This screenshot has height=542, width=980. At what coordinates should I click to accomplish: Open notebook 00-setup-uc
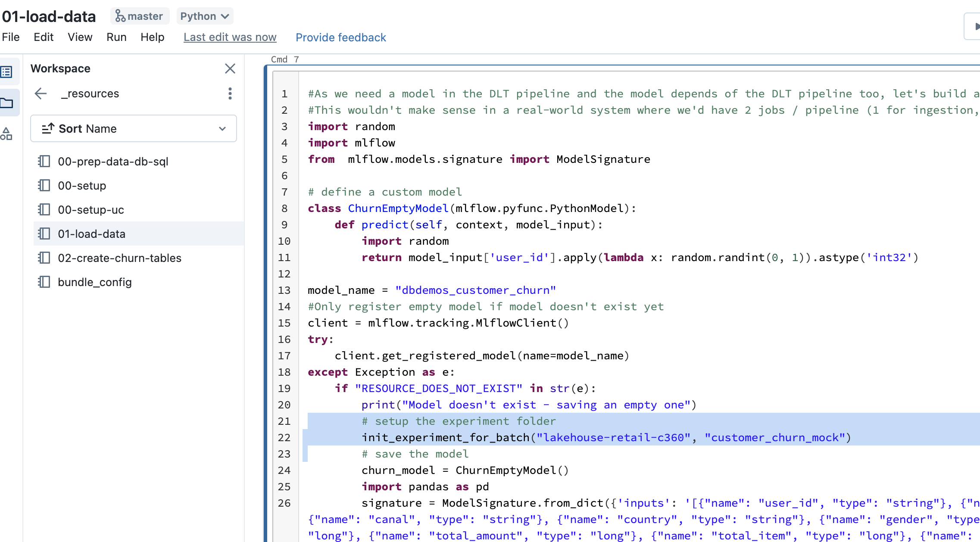pos(139,210)
